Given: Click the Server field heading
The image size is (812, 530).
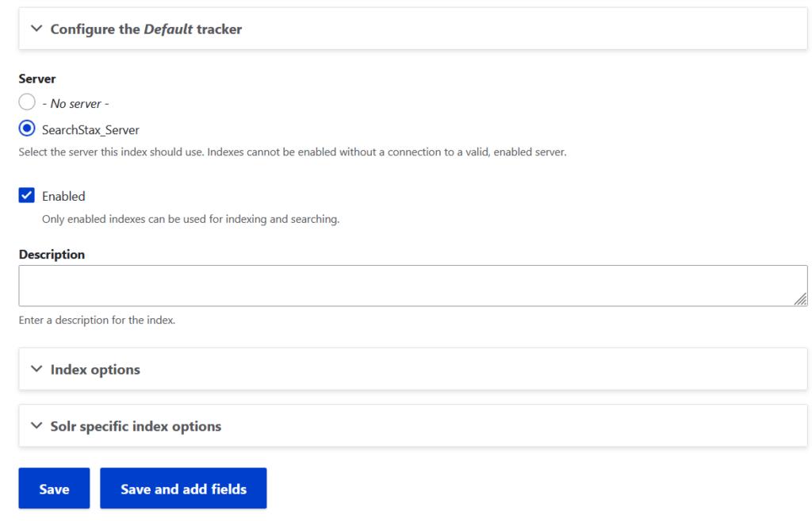Looking at the screenshot, I should tap(37, 79).
